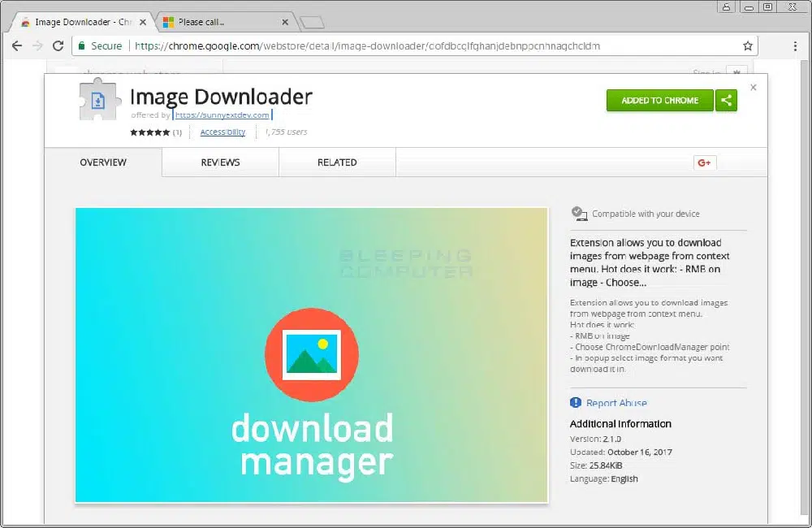Screen dimensions: 812x528
Task: Click the download manager preview image
Action: coord(312,355)
